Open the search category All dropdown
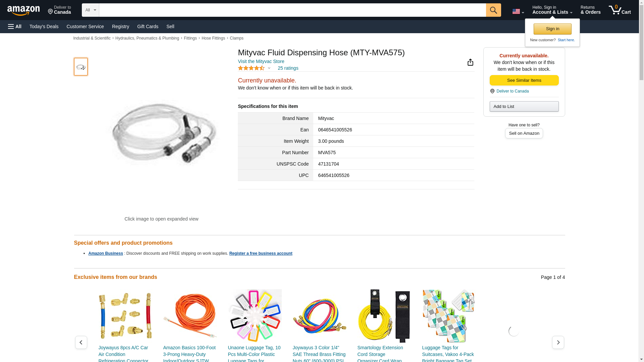 (x=90, y=10)
